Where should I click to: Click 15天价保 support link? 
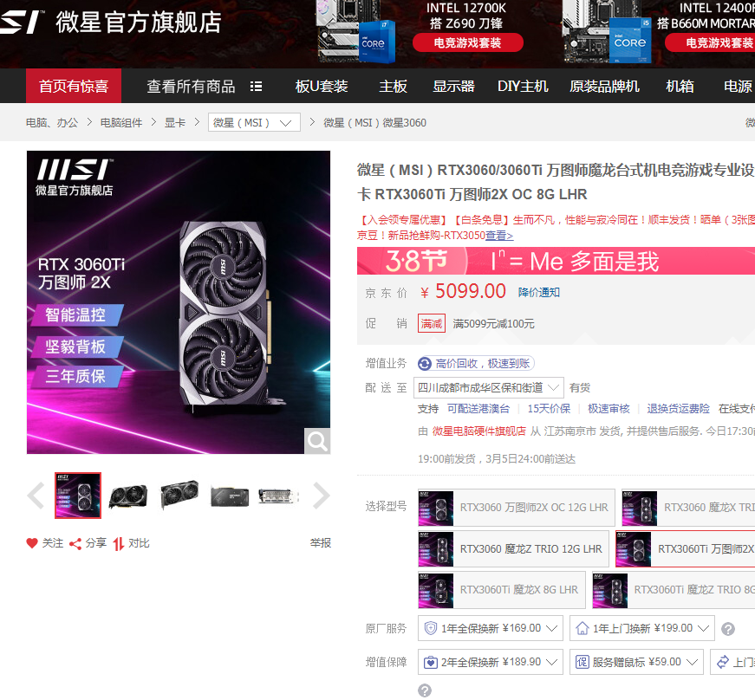coord(549,409)
